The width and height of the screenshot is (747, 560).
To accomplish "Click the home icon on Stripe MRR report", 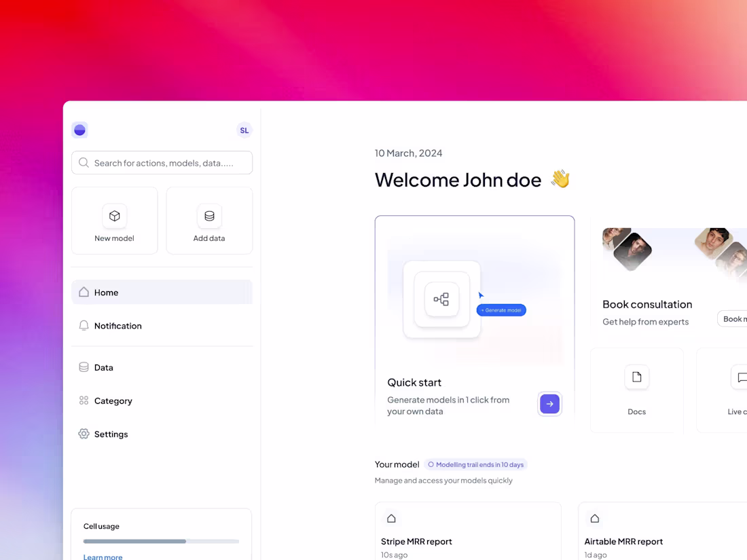I will (x=391, y=518).
